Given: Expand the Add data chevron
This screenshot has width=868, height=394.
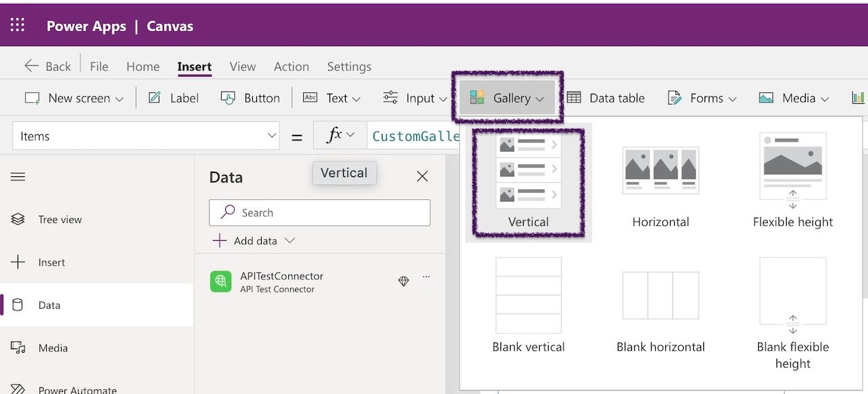Looking at the screenshot, I should pos(290,241).
